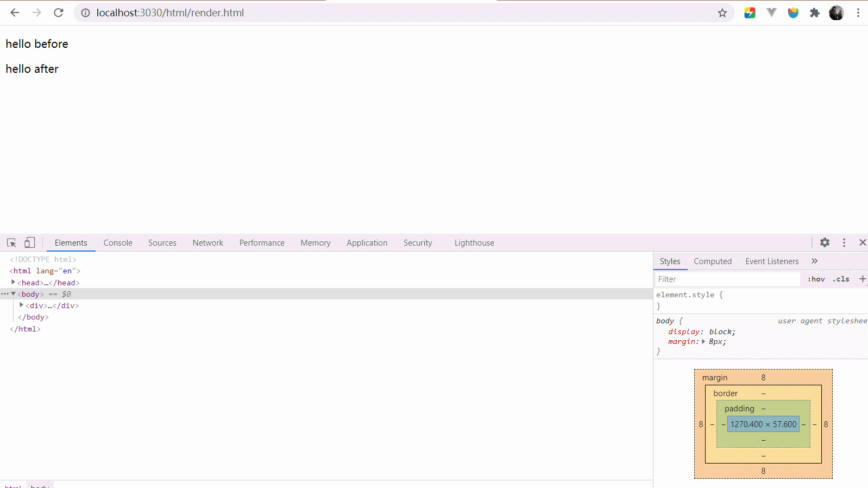Open DevTools customize and control menu

pos(844,243)
